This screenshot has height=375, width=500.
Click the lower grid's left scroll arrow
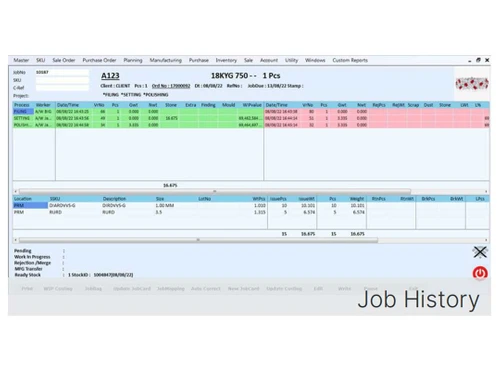15,240
